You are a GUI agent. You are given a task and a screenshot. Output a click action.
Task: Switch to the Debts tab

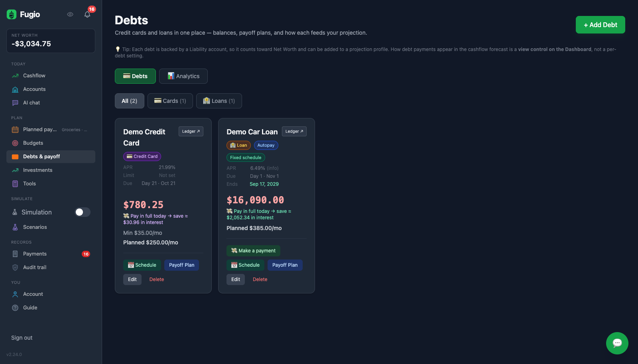point(135,76)
